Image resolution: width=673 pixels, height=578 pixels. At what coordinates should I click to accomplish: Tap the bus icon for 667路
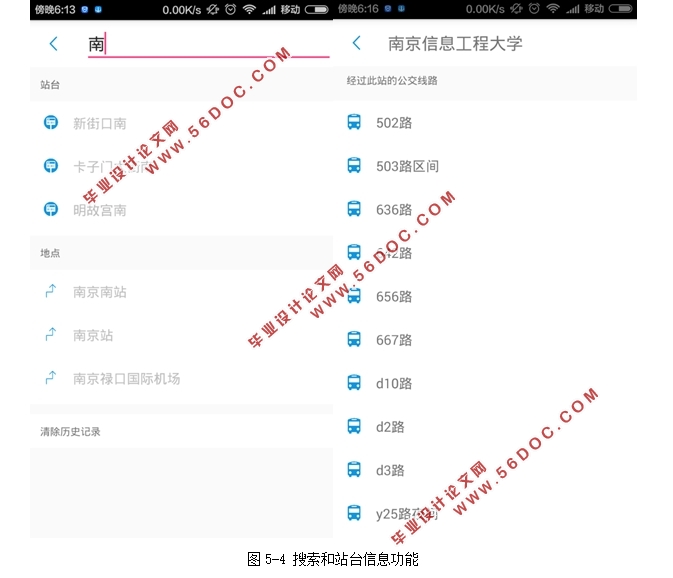tap(354, 339)
